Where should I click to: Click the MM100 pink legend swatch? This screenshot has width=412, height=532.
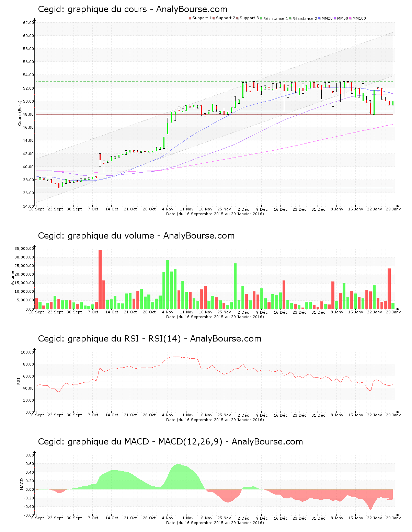(351, 18)
